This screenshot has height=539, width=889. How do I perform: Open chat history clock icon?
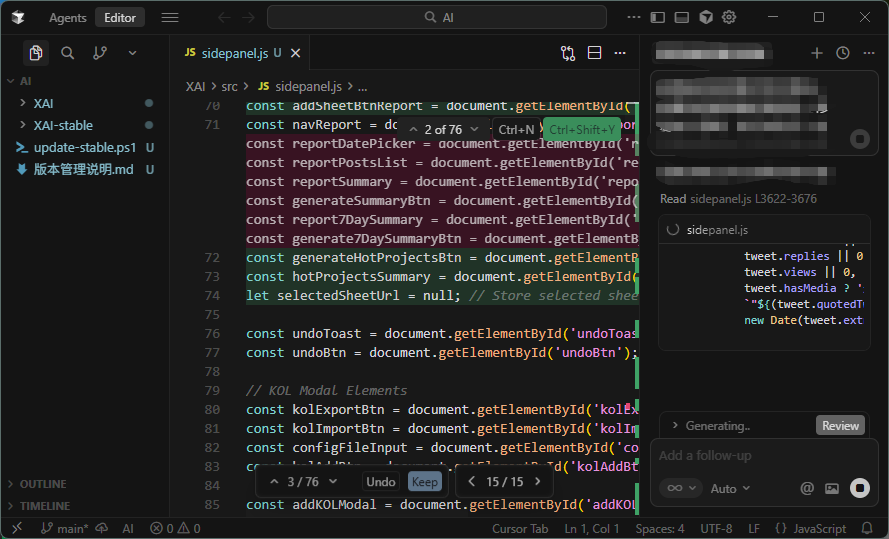point(843,53)
